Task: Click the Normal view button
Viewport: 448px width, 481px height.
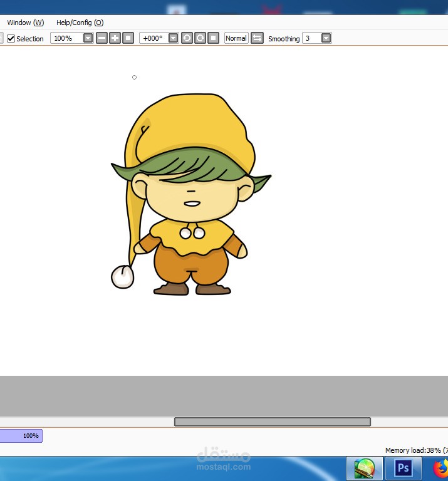Action: coord(236,38)
